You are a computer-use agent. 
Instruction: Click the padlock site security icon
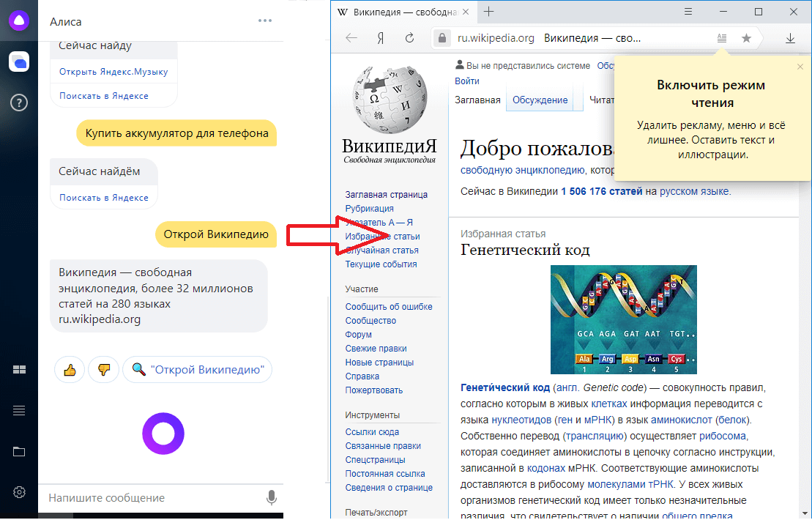pos(442,38)
